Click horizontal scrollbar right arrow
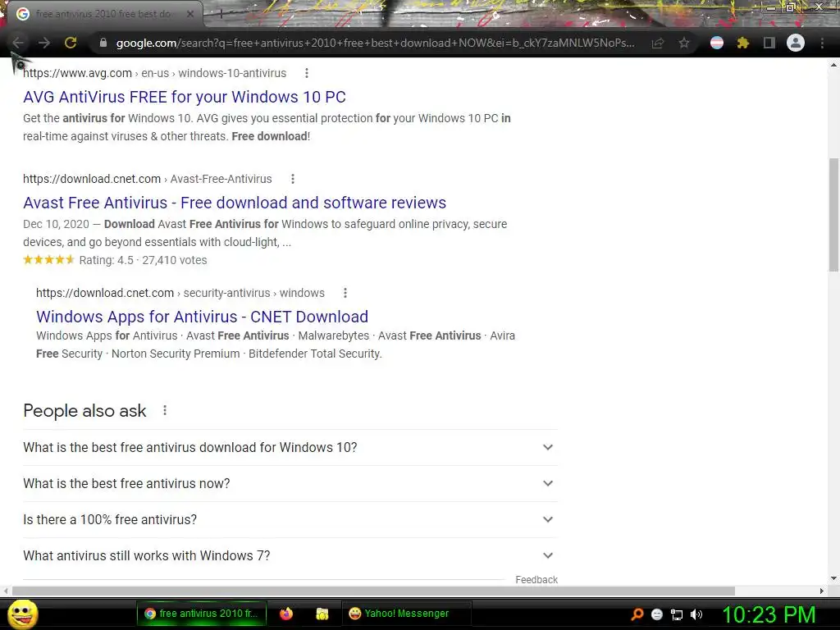The width and height of the screenshot is (840, 630). click(x=822, y=591)
